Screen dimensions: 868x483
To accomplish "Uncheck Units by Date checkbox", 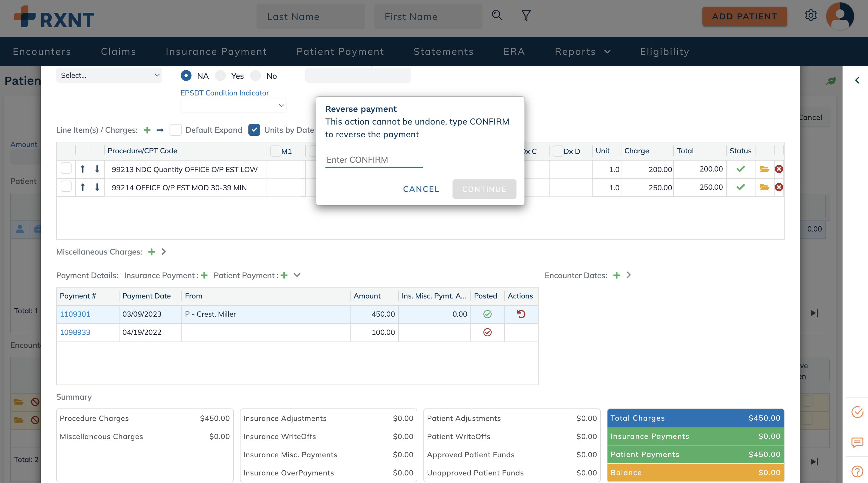I will 254,130.
